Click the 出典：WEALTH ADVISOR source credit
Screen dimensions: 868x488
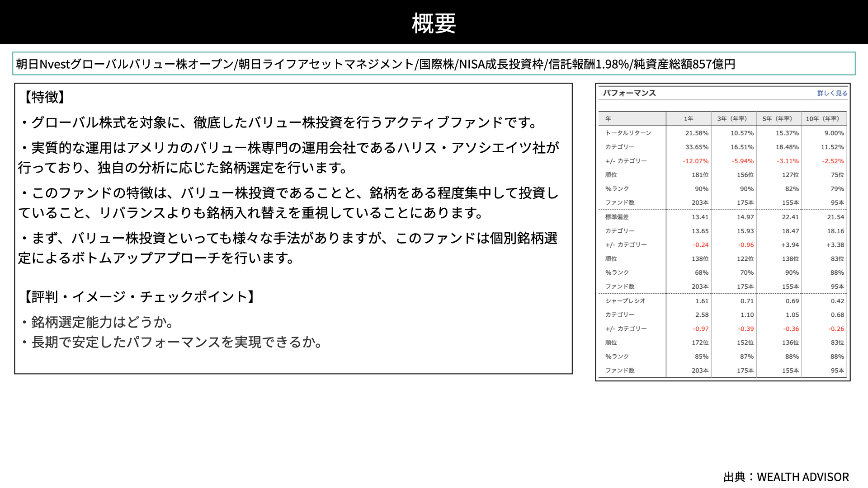(786, 477)
